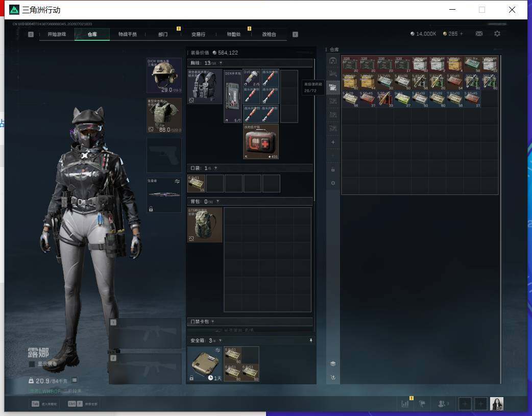Click the warehouse sidebar lock icon
This screenshot has height=416, width=532.
coord(333,169)
